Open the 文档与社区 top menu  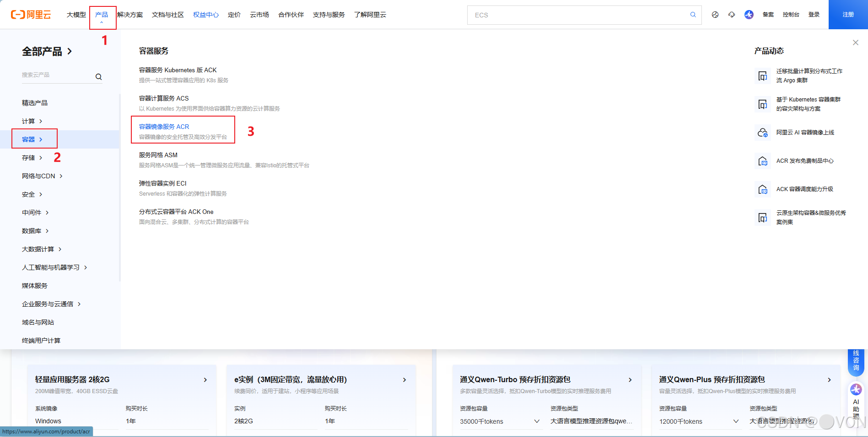click(168, 15)
